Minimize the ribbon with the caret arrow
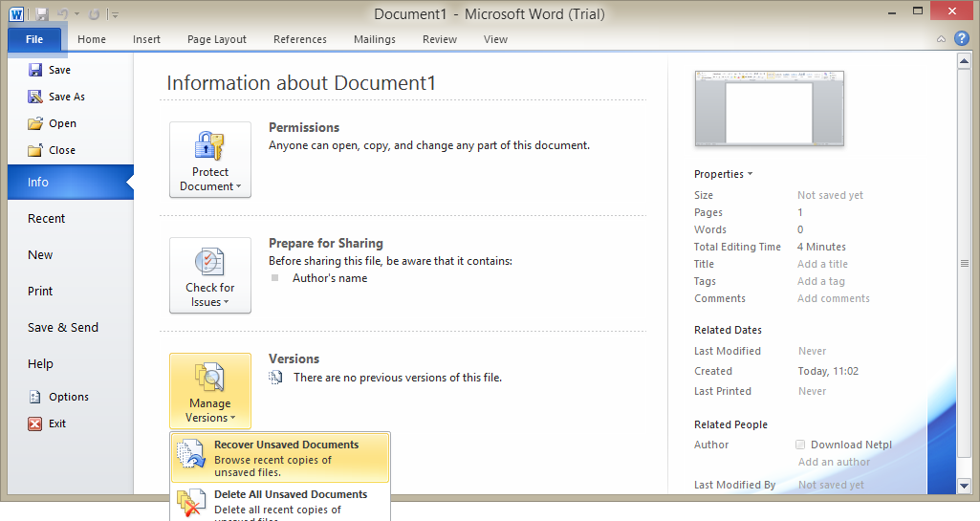Viewport: 980px width, 521px height. point(941,39)
